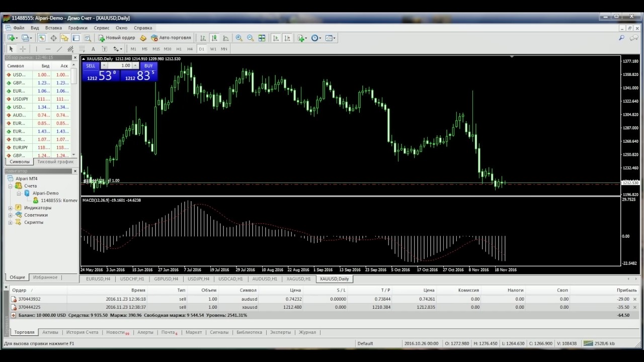
Task: Toggle the Market Watch window icon
Action: pyautogui.click(x=42, y=38)
